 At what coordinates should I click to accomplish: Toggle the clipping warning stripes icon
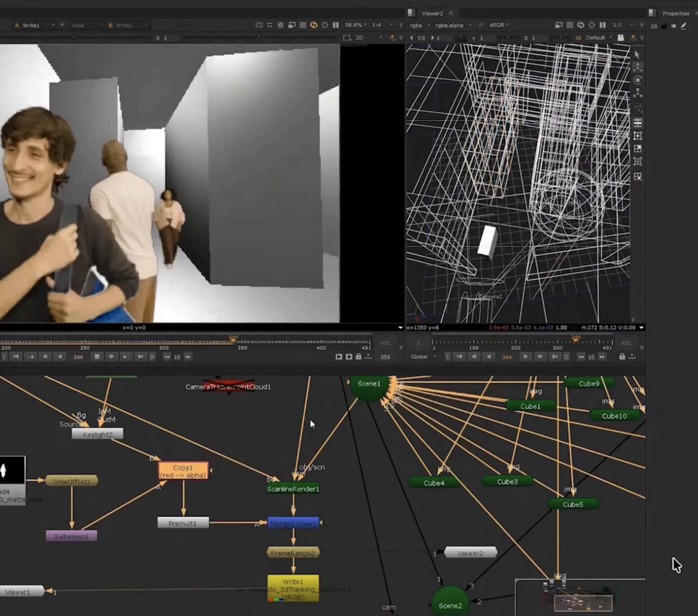(281, 25)
